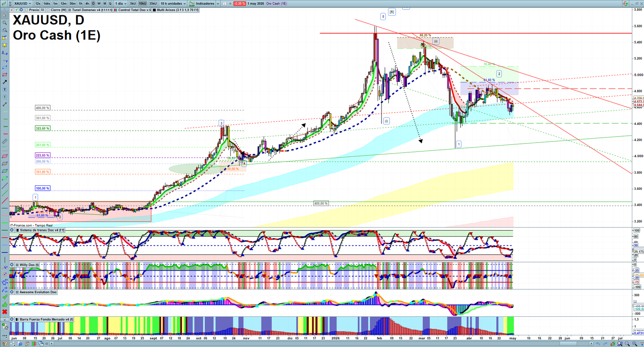Toggle the Cierre (W) checkbox
The width and height of the screenshot is (644, 347).
48,10
